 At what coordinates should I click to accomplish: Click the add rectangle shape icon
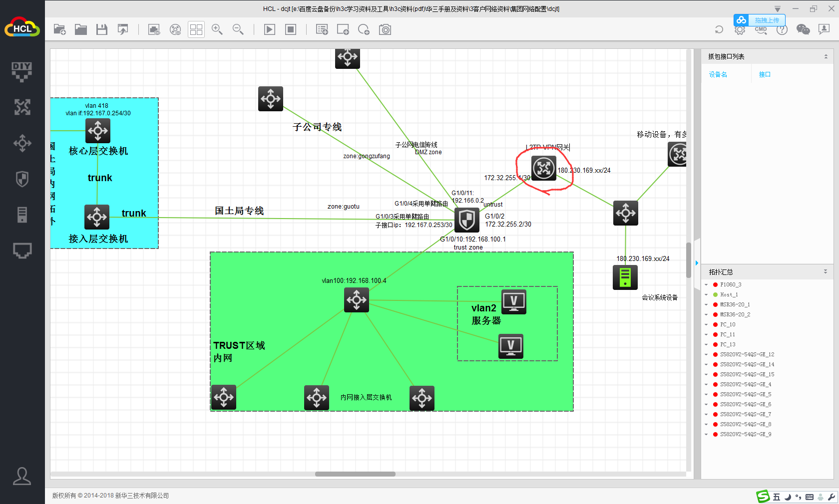pos(343,30)
